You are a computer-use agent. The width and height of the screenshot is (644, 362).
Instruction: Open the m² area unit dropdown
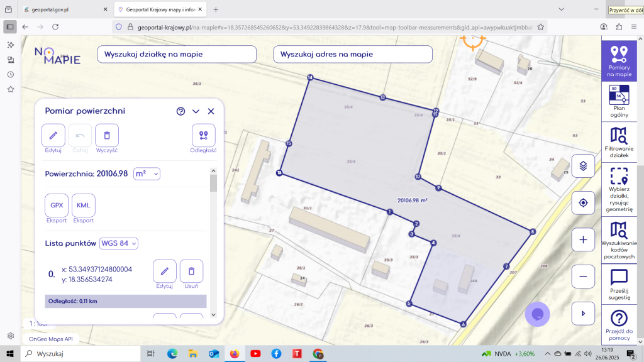pyautogui.click(x=147, y=173)
